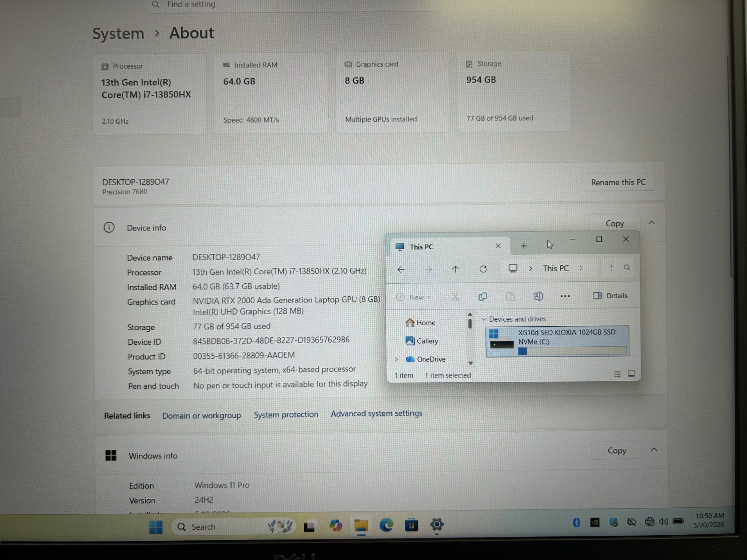The image size is (747, 560).
Task: Click nav pane scroll-up arrow
Action: 470,314
